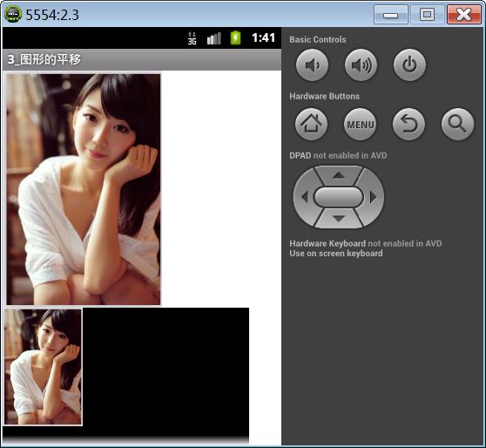Tap the 3G data indicator icon
Viewport: 486px width, 448px height.
pyautogui.click(x=192, y=38)
